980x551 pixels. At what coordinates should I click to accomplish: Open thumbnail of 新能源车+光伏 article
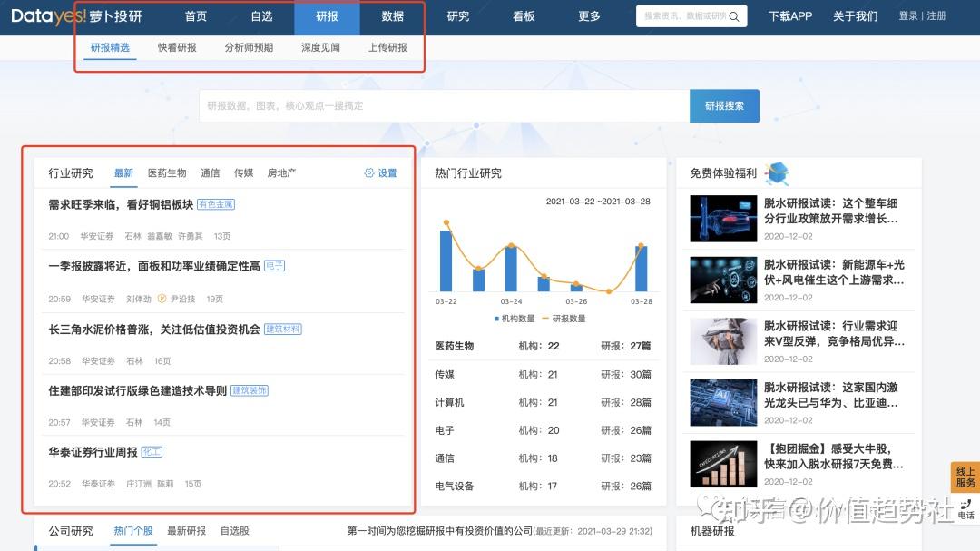(x=723, y=280)
